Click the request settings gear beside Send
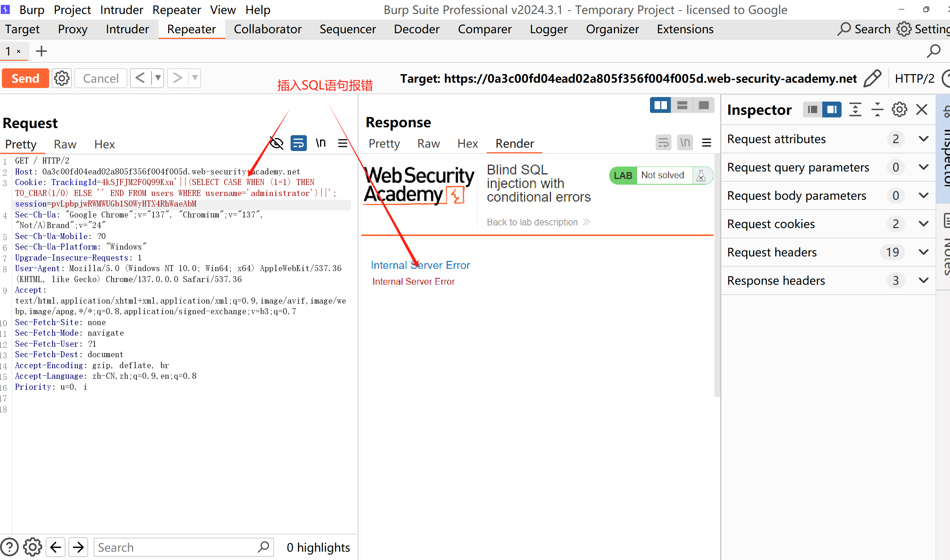 tap(62, 79)
